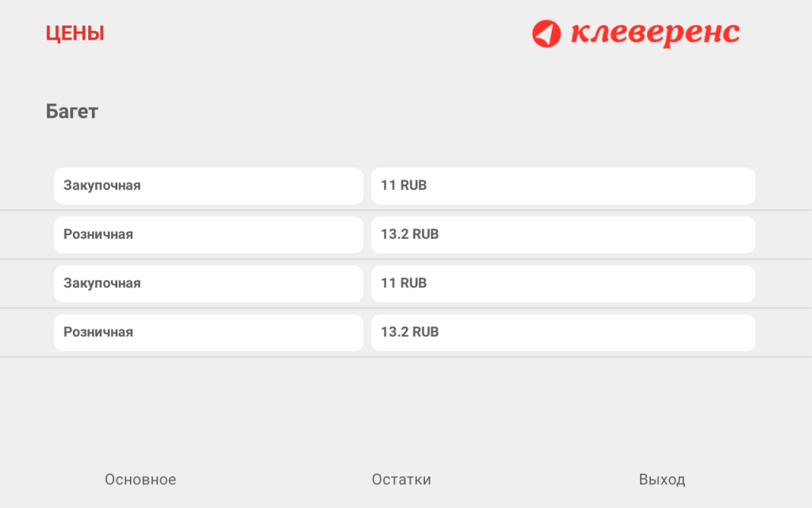Switch to the Остатки tab
Image resolution: width=812 pixels, height=508 pixels.
tap(401, 479)
